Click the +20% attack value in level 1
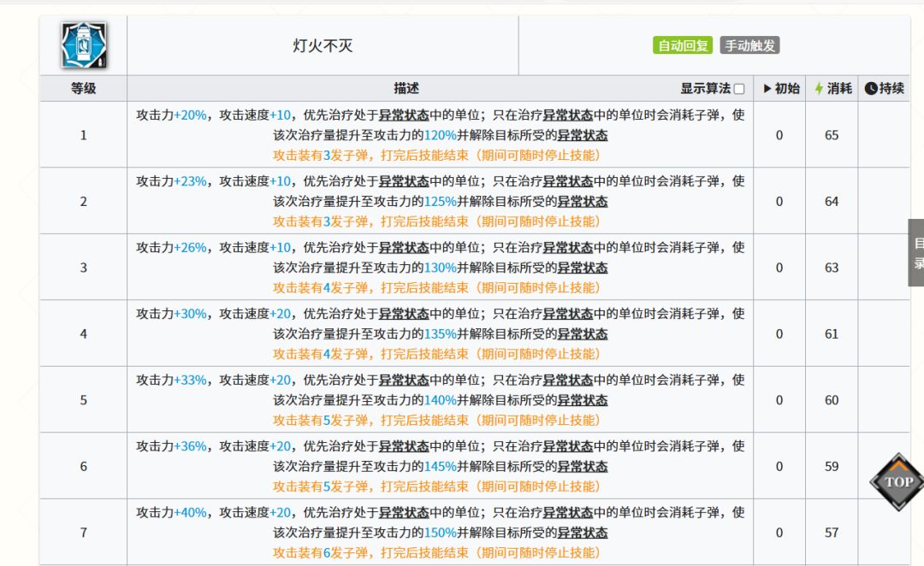Viewport: 924px width, 566px height. (x=190, y=115)
